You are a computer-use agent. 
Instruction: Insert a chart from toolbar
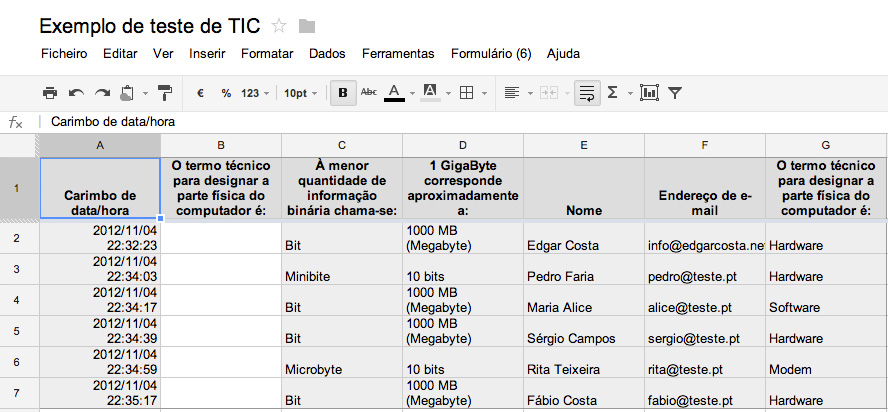649,93
